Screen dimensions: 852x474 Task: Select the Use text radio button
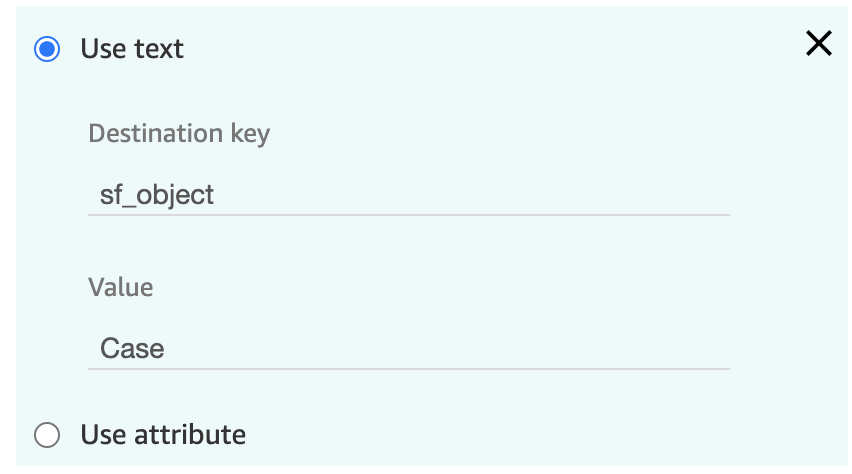click(x=47, y=49)
